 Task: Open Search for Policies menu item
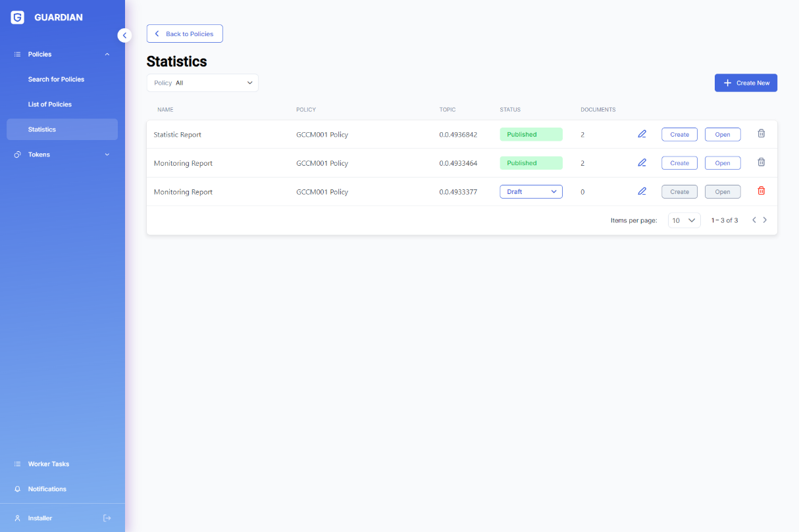point(56,80)
